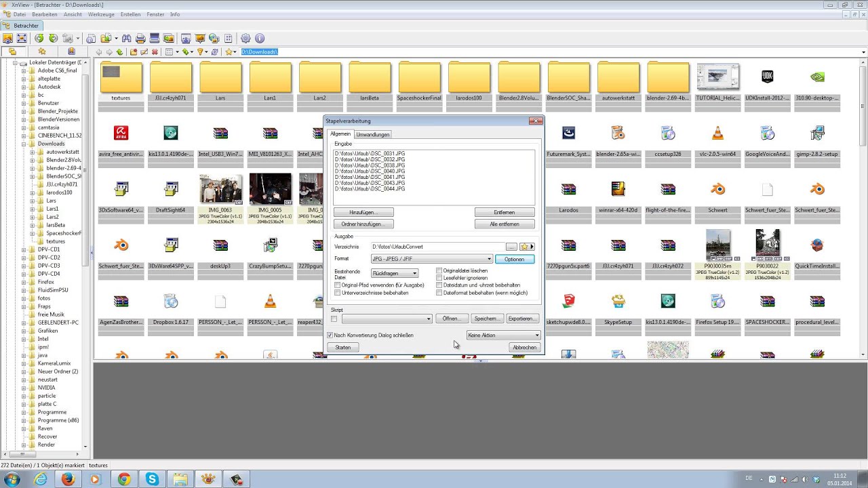The width and height of the screenshot is (868, 488).
Task: Select the IMG_0063 thumbnail
Action: pos(220,188)
